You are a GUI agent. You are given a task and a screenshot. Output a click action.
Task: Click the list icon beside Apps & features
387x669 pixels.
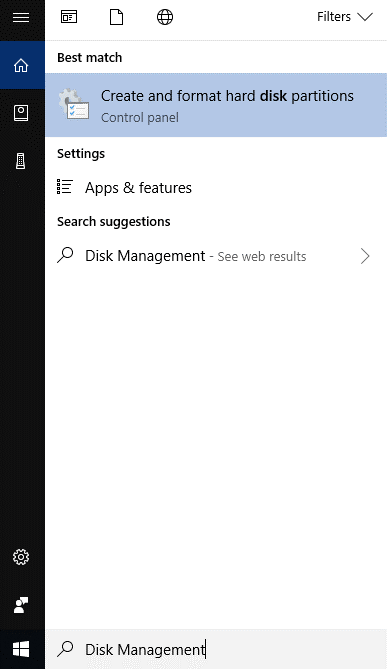click(x=65, y=187)
